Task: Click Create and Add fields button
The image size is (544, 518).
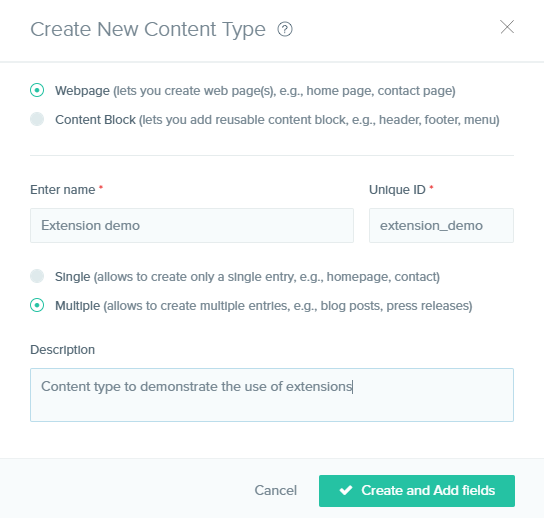Action: (x=417, y=491)
